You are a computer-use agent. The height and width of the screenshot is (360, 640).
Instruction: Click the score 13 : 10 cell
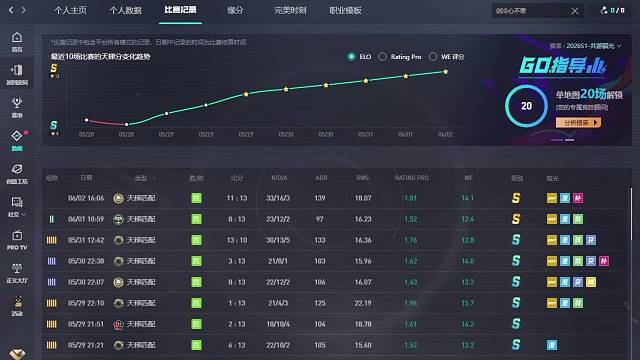click(x=237, y=240)
